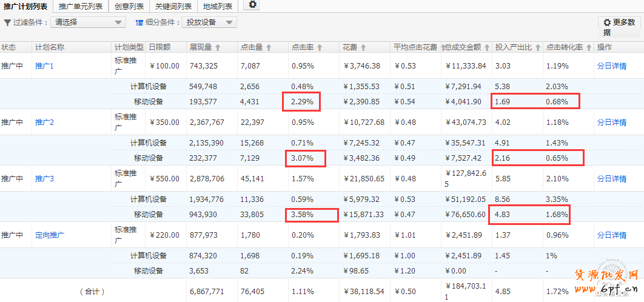Click the 更多数据 button
Screen dimensions: 644x302
tap(619, 27)
